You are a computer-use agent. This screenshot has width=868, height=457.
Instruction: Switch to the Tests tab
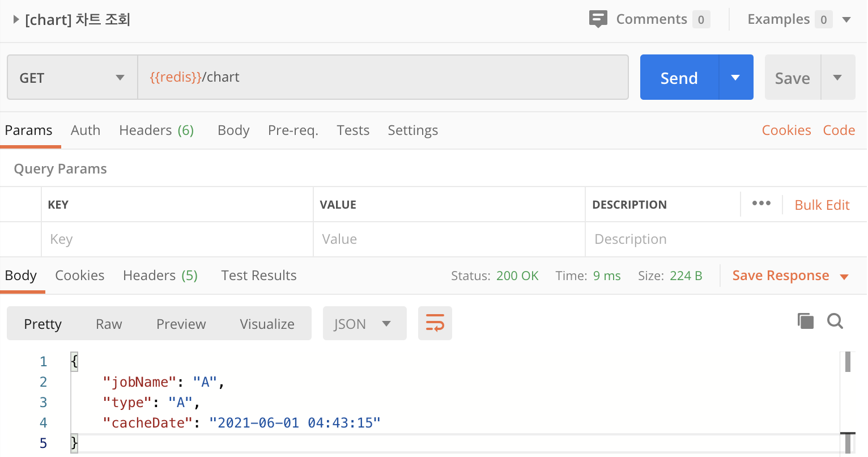(x=353, y=130)
